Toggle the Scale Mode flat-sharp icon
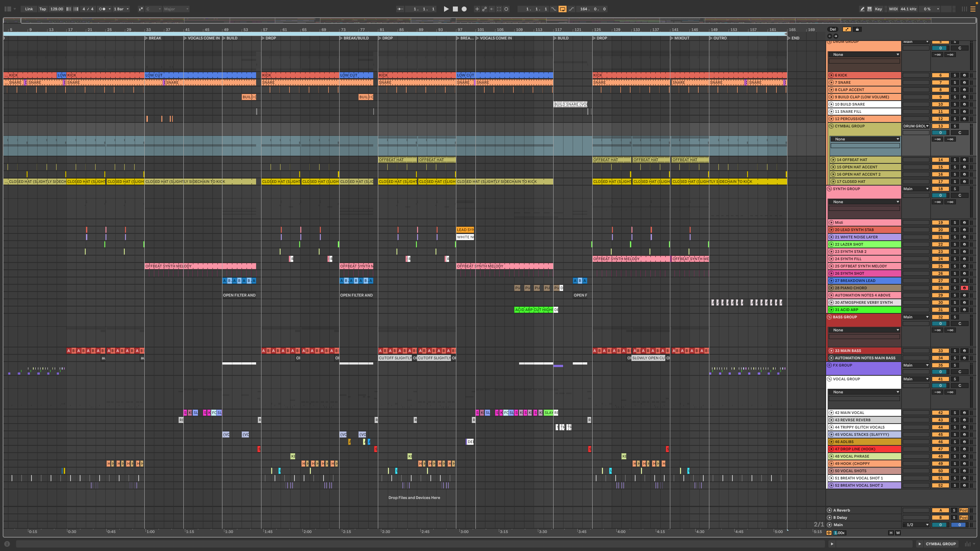The image size is (980, 551). [140, 9]
